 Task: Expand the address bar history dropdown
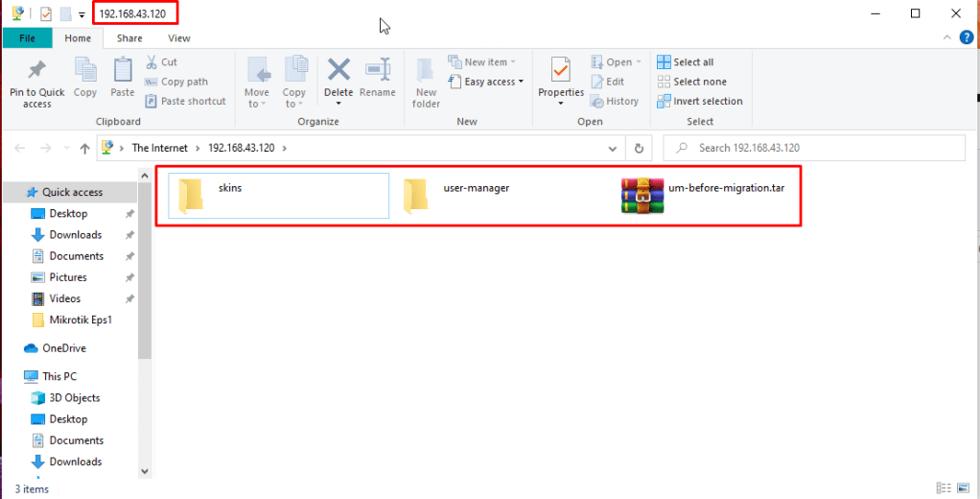tap(614, 148)
